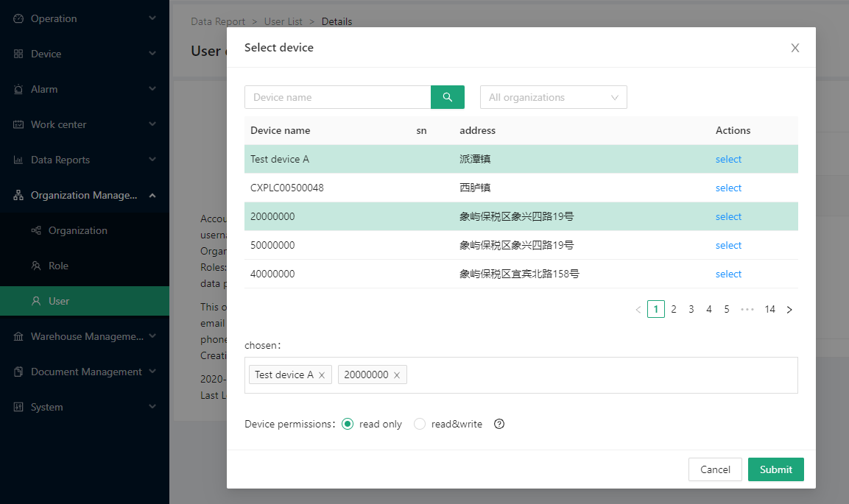Viewport: 849px width, 504px height.
Task: Click the Work center sidebar icon
Action: [x=18, y=124]
